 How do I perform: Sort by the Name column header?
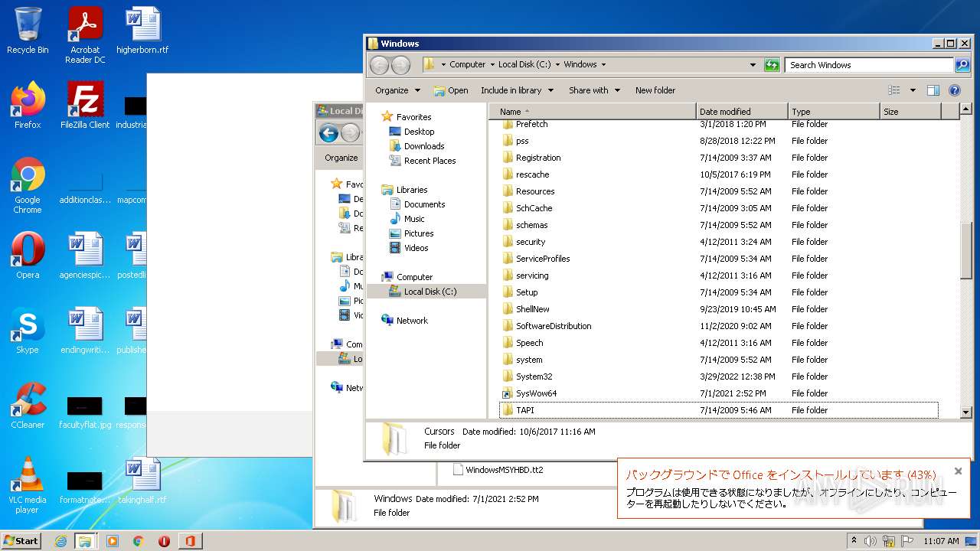[593, 112]
